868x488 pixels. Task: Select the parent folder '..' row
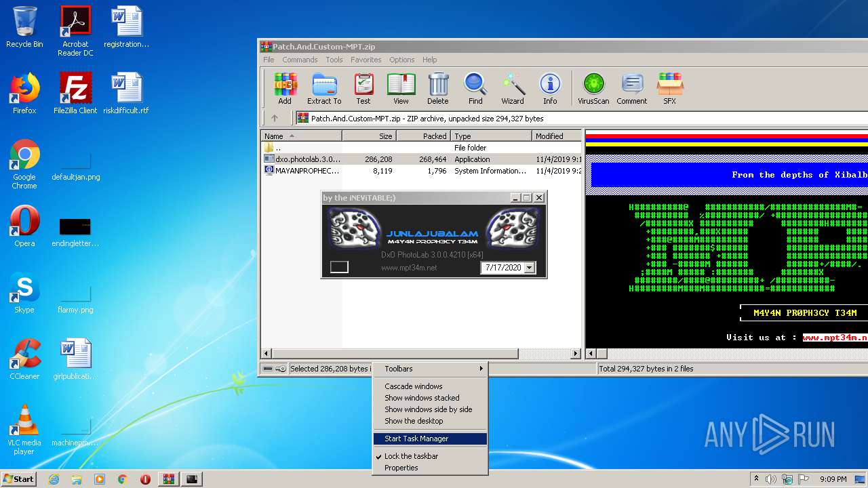(x=421, y=148)
